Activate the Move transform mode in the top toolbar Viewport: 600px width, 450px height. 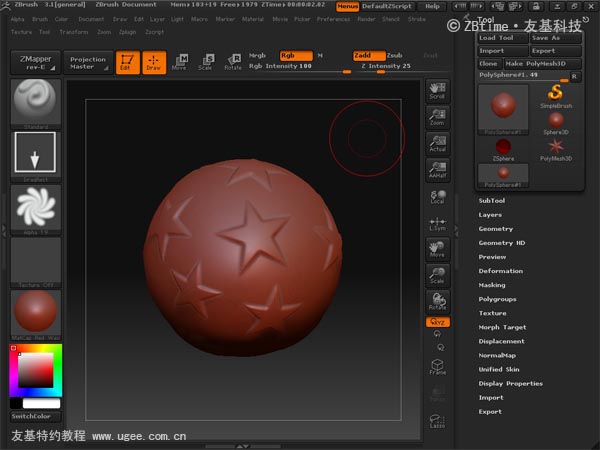(180, 62)
